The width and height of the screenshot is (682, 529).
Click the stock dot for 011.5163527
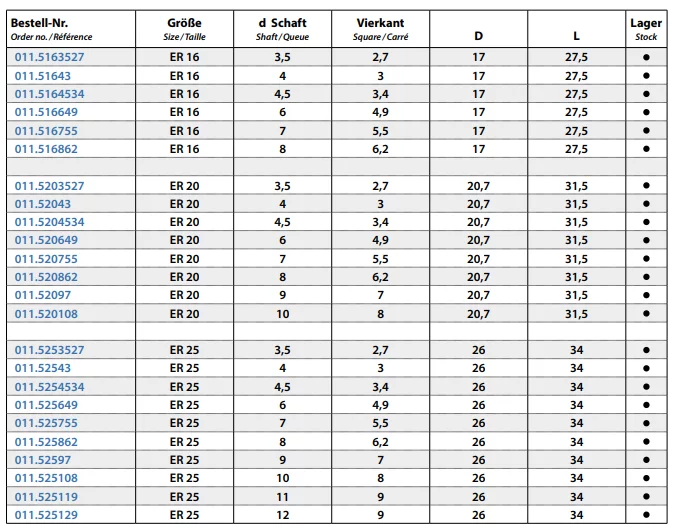point(646,57)
